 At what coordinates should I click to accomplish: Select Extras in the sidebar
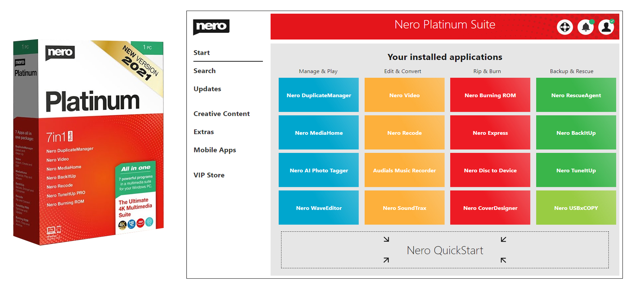click(203, 132)
